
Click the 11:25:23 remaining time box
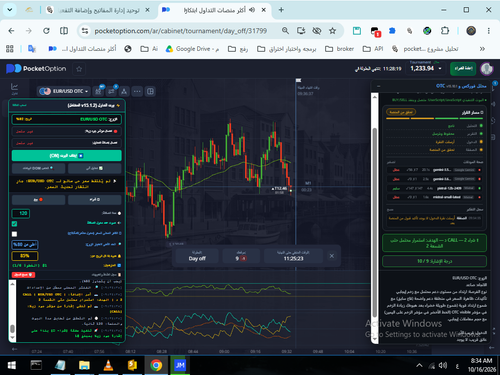(293, 256)
